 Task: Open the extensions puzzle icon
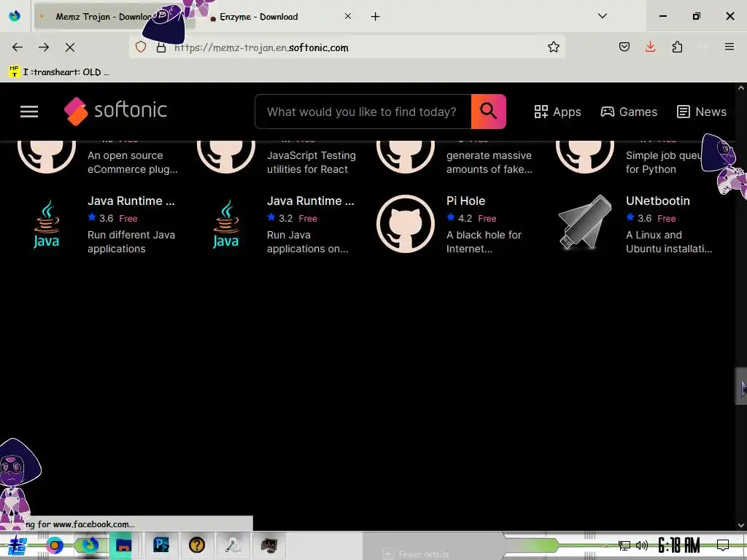coord(677,47)
